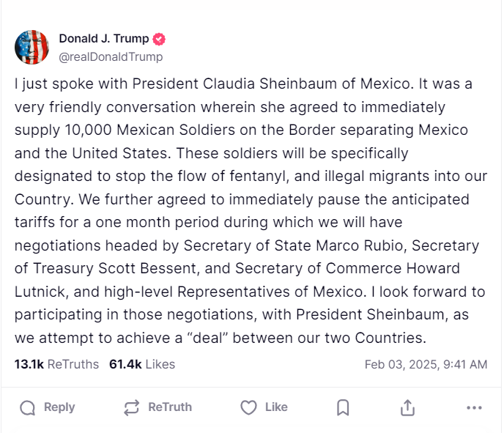
Task: Click the Reply speech bubble icon
Action: 28,407
